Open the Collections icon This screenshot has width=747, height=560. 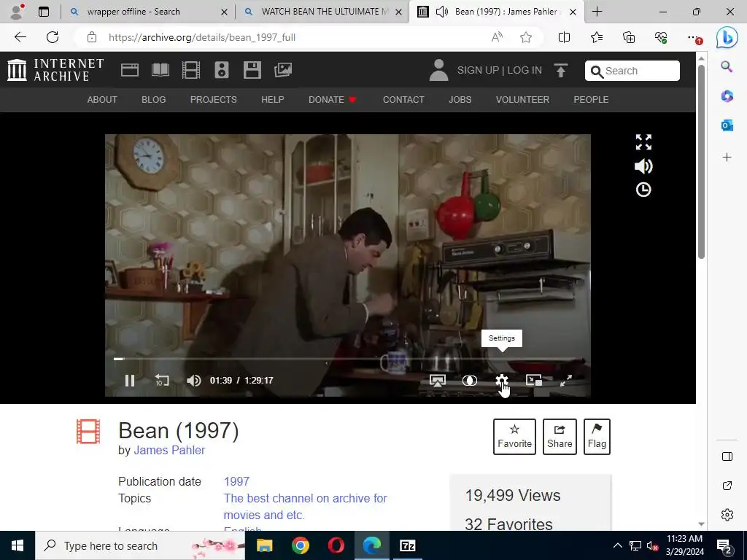click(629, 37)
